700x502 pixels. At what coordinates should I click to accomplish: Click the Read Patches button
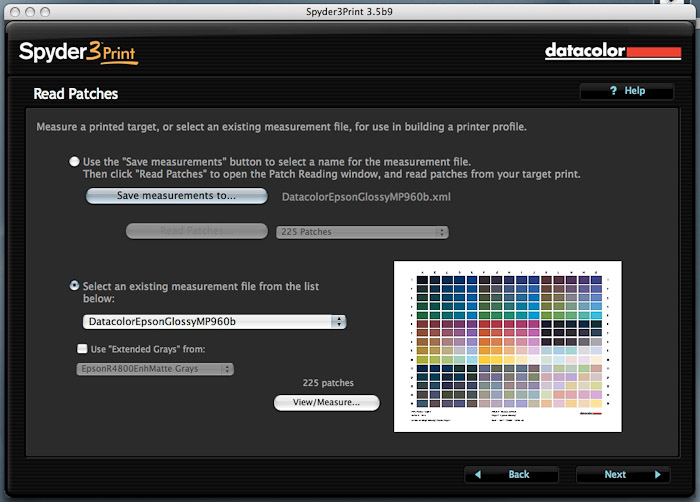pyautogui.click(x=192, y=231)
